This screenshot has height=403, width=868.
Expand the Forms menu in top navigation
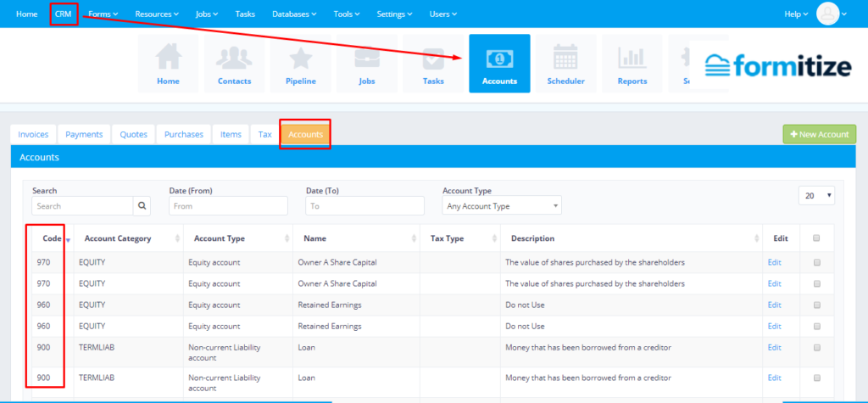point(103,14)
